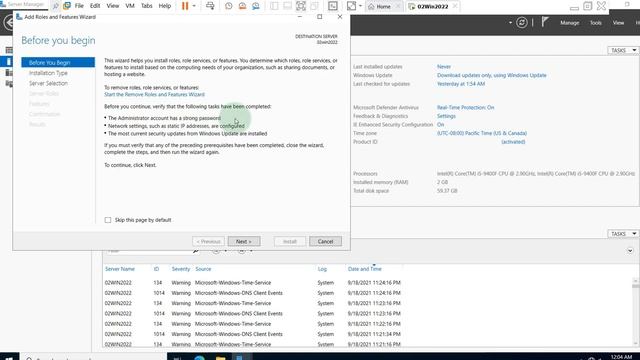Sort events by Date and Time column
This screenshot has height=360, width=640.
click(364, 269)
